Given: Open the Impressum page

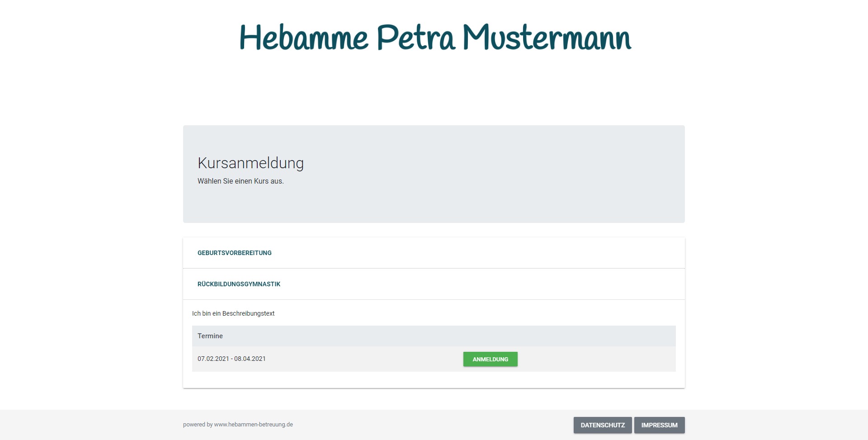Looking at the screenshot, I should 659,425.
